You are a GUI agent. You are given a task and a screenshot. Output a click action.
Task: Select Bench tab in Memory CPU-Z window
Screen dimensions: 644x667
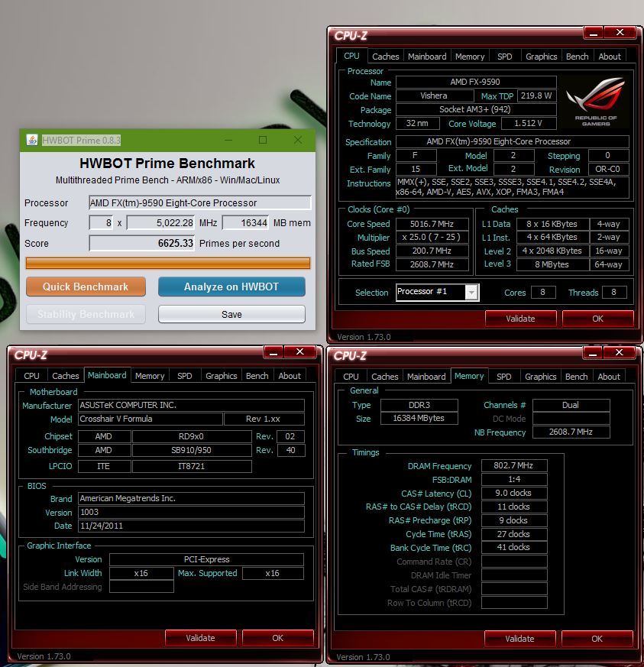point(576,377)
